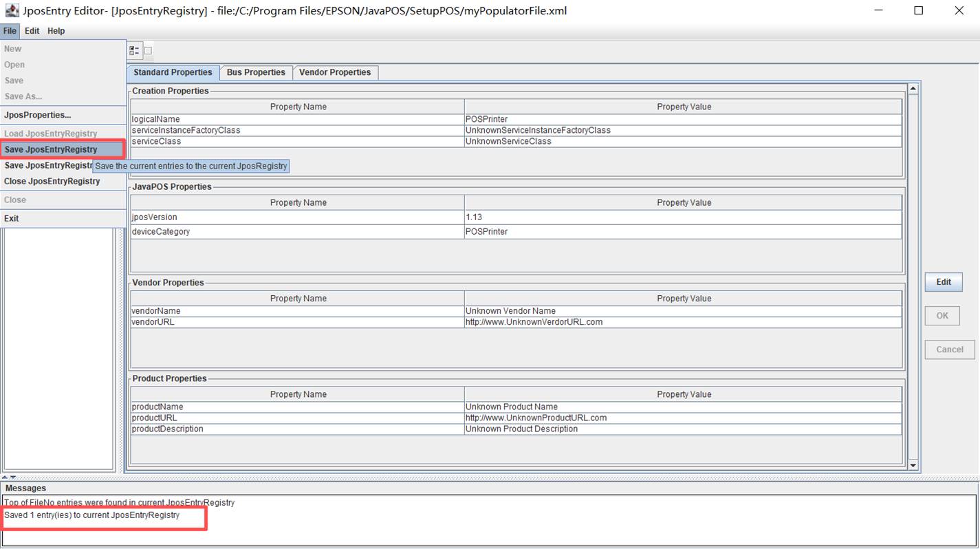Click the checklist view icon in the toolbar

click(x=134, y=50)
